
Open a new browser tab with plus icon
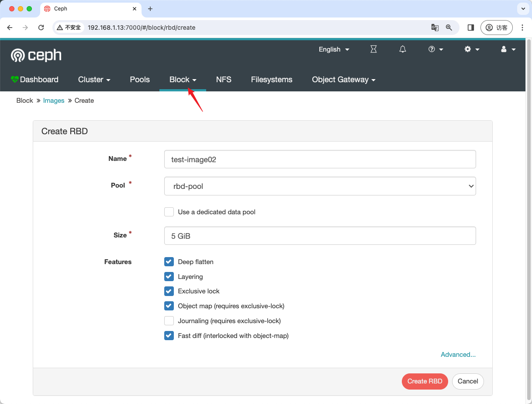pos(150,9)
